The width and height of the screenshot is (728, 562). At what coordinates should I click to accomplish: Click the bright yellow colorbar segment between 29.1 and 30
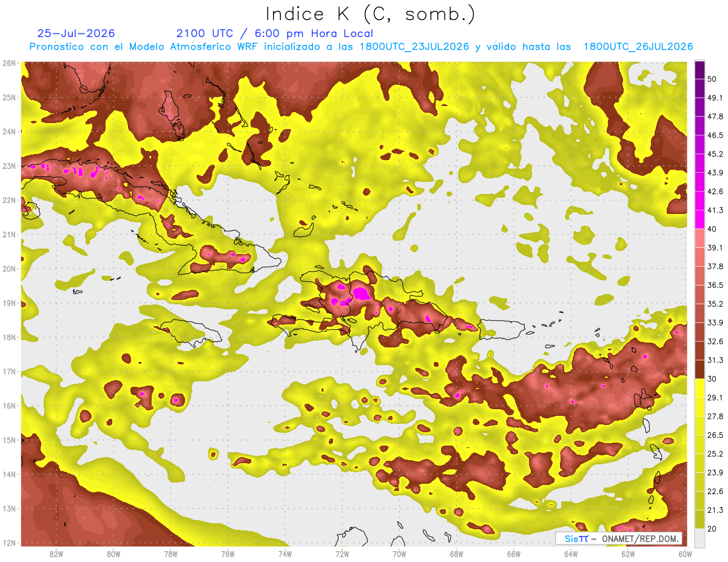699,388
